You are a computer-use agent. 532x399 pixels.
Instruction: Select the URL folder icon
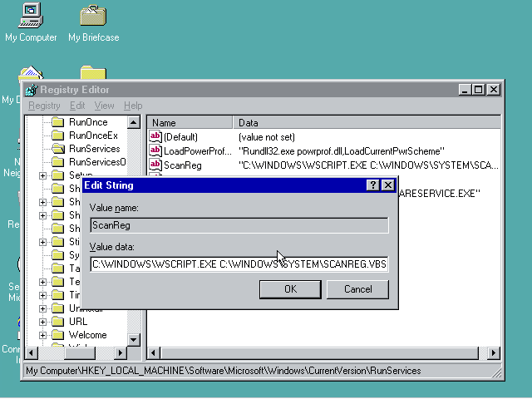pos(58,322)
